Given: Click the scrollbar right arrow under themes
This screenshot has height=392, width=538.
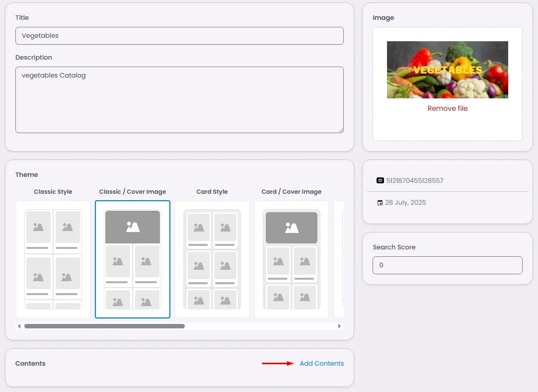Looking at the screenshot, I should (x=339, y=326).
